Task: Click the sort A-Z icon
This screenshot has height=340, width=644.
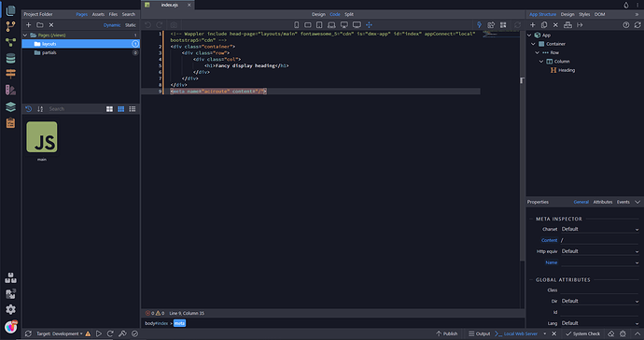Action: tap(40, 109)
